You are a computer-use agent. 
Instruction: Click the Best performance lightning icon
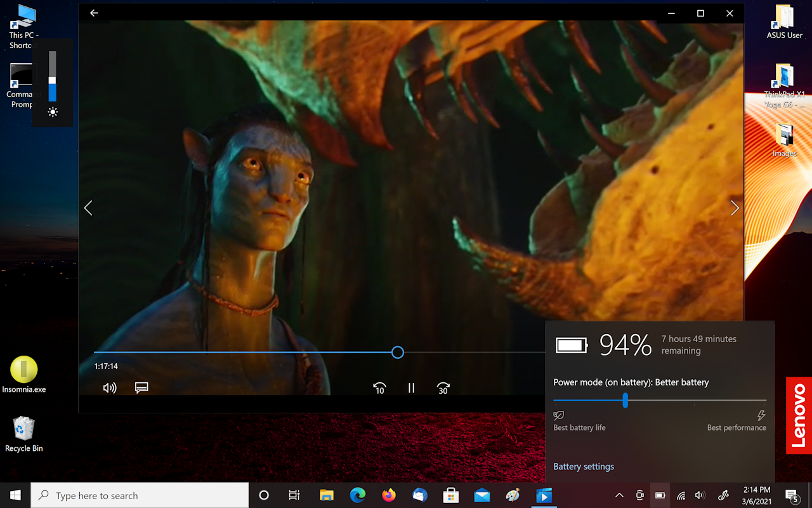[x=761, y=415]
